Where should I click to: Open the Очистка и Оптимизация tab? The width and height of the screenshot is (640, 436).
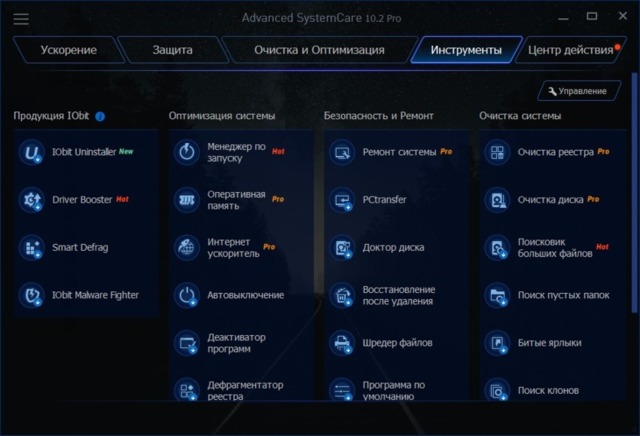point(317,50)
